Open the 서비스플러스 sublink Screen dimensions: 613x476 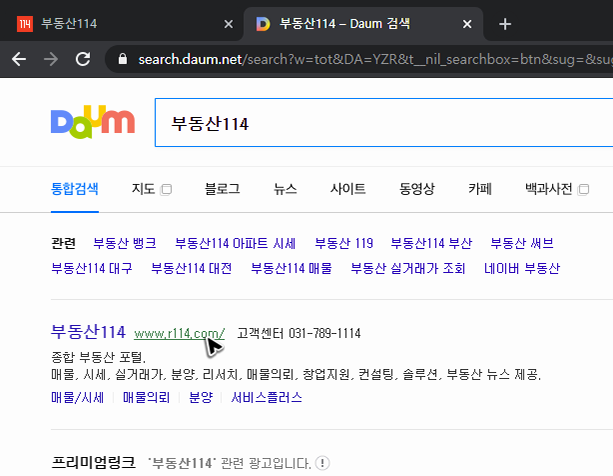pyautogui.click(x=267, y=397)
